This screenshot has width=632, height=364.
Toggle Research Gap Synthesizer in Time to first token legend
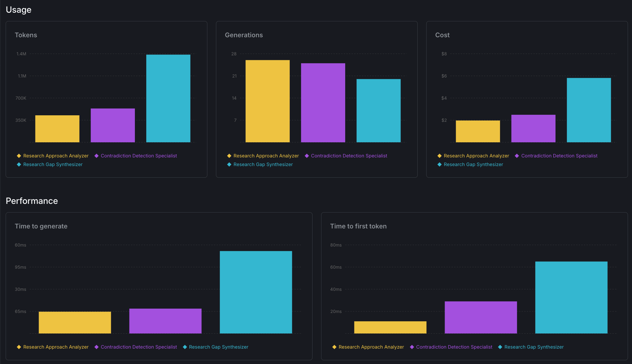click(x=534, y=347)
